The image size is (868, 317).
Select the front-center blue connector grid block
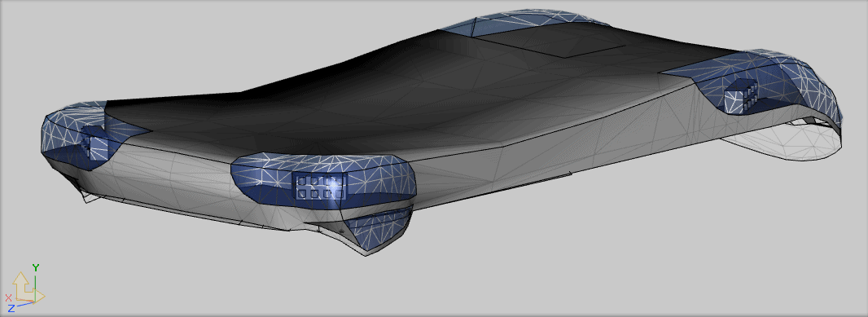321,186
